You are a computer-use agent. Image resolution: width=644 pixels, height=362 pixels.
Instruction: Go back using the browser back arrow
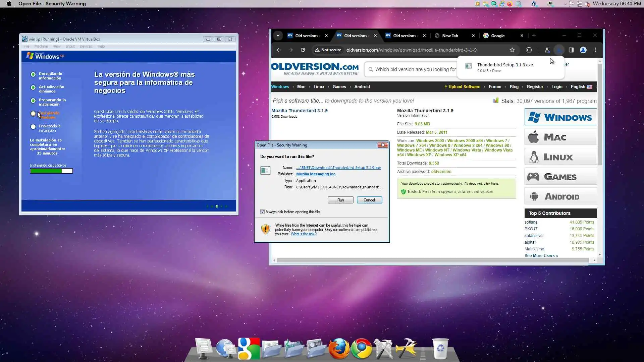click(279, 50)
